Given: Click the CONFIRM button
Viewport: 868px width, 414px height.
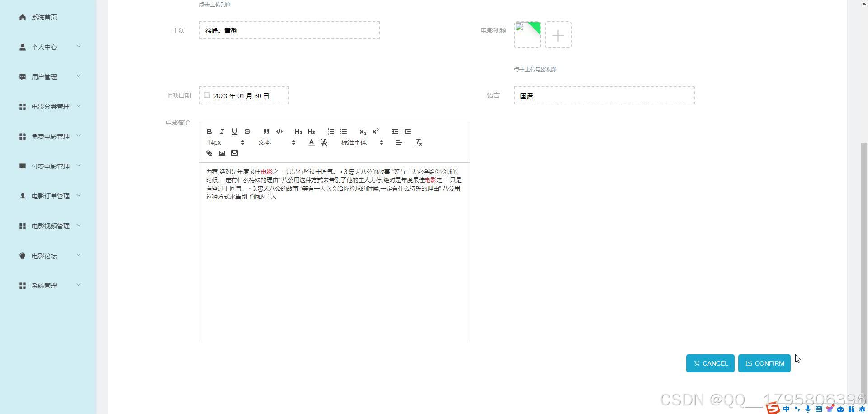Looking at the screenshot, I should [x=764, y=363].
